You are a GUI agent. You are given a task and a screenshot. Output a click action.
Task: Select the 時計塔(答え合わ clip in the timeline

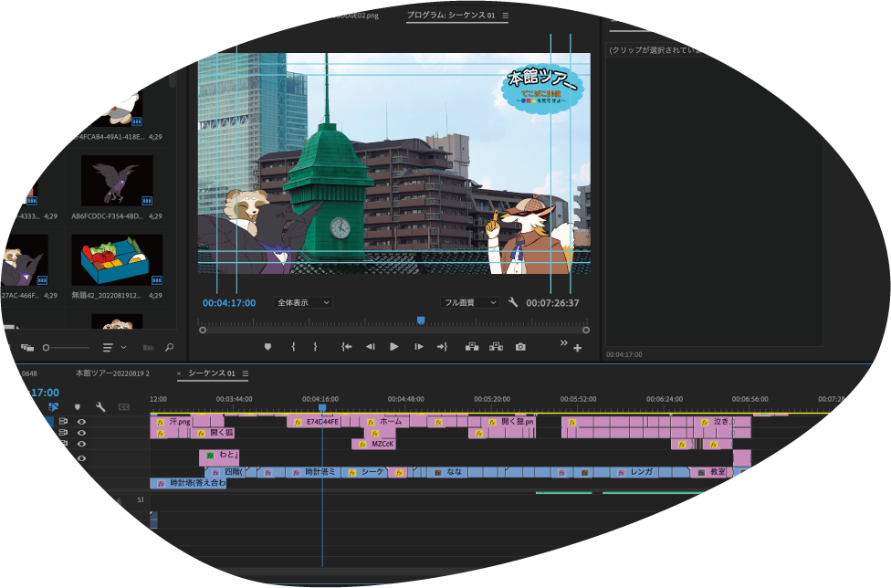188,483
